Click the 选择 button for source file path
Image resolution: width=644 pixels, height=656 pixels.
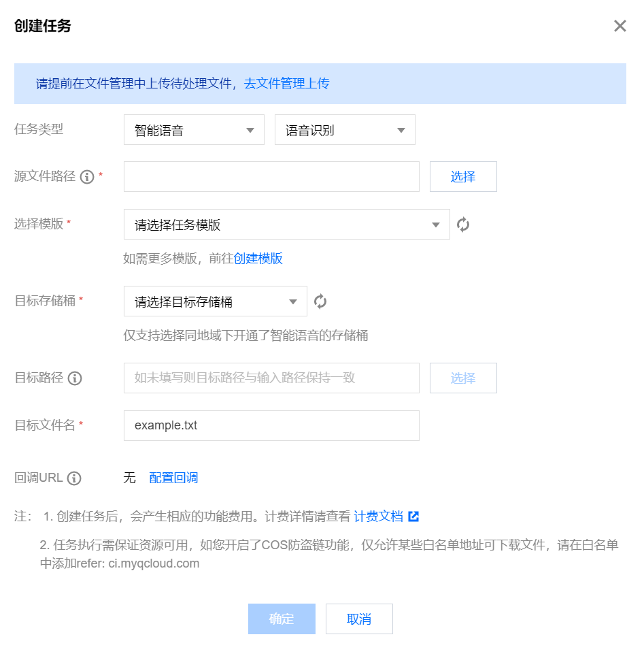(463, 177)
